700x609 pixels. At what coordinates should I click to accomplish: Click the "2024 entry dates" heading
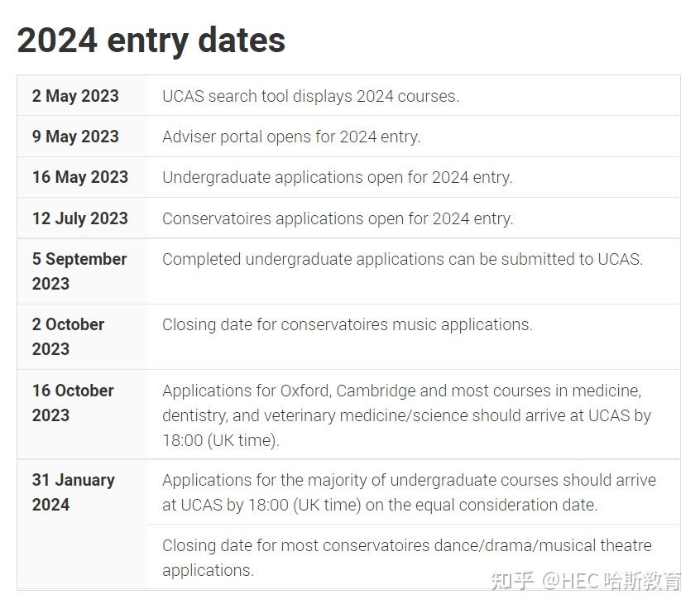(x=151, y=40)
